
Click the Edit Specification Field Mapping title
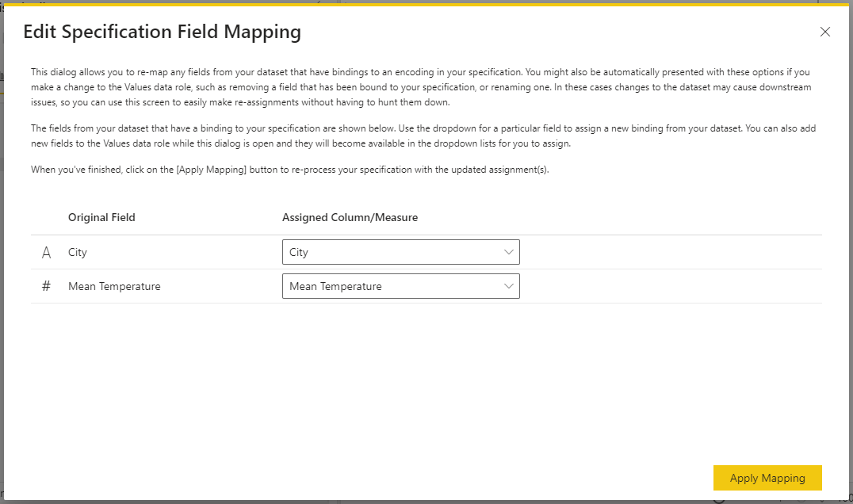point(162,32)
